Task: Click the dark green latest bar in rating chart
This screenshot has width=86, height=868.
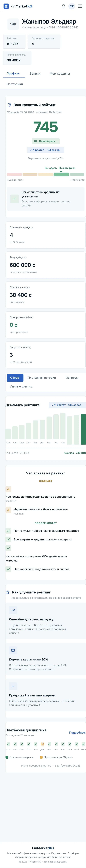Action: pos(83,429)
